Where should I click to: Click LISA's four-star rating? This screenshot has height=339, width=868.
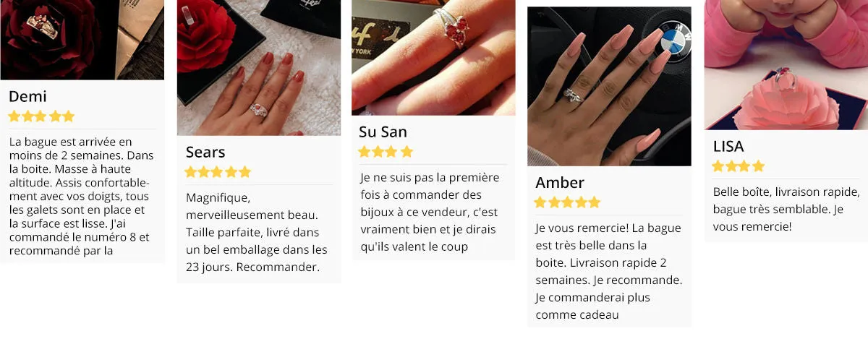click(x=739, y=166)
